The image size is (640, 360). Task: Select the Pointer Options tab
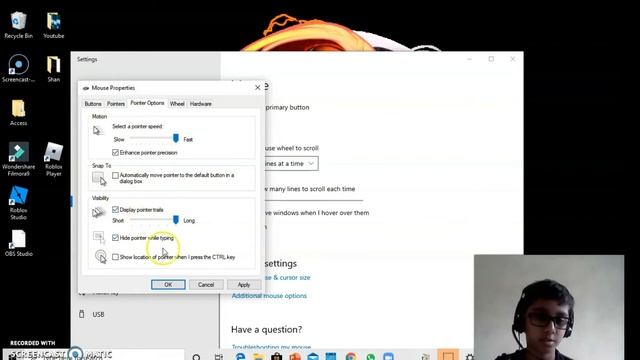[x=147, y=103]
